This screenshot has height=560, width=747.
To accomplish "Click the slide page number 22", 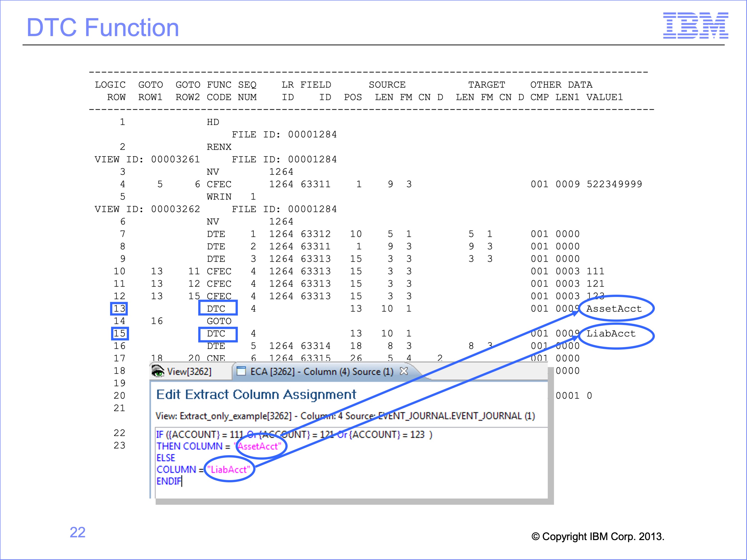I will point(77,532).
